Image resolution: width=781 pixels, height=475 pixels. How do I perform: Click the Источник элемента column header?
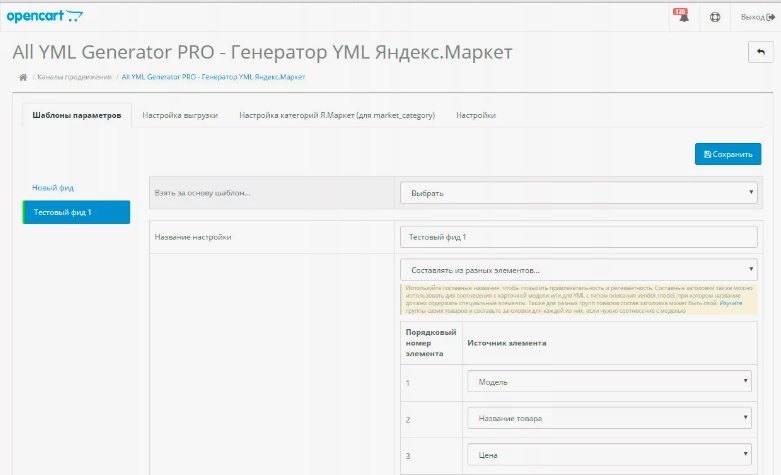(507, 343)
